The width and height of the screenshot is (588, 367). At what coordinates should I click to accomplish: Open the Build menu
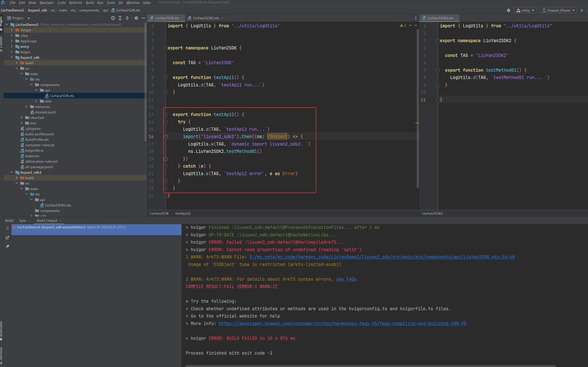(90, 3)
